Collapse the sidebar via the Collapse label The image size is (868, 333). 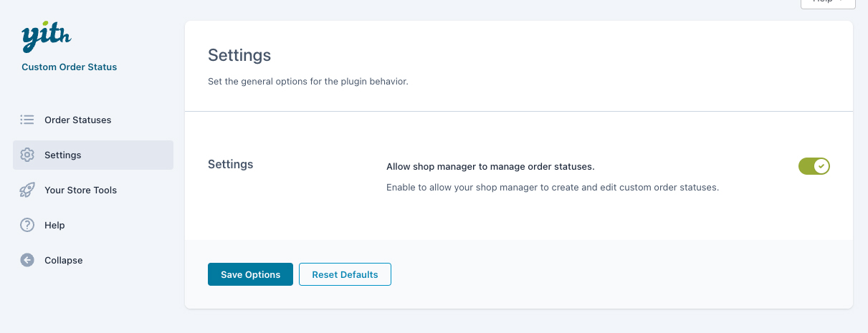click(64, 260)
